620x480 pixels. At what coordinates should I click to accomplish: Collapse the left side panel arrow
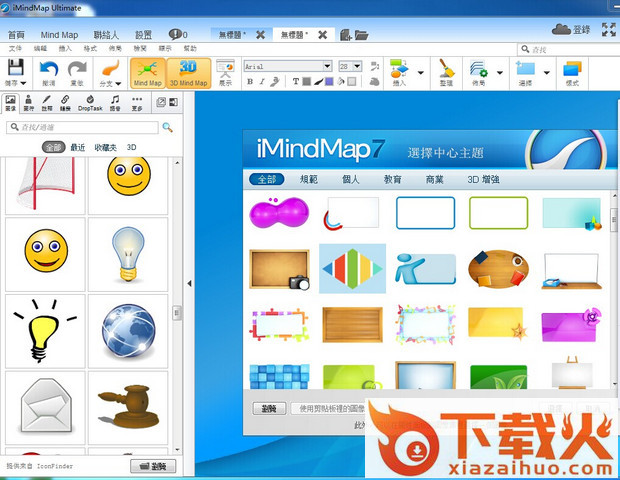(189, 283)
